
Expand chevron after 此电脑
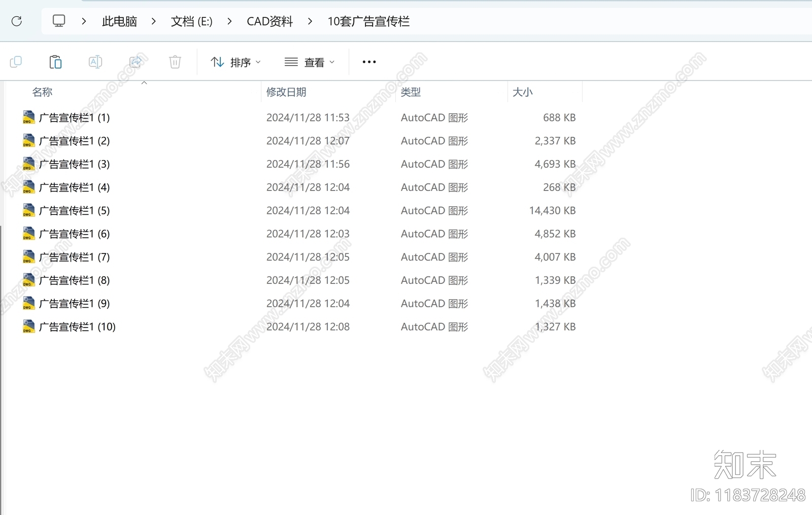[x=153, y=21]
